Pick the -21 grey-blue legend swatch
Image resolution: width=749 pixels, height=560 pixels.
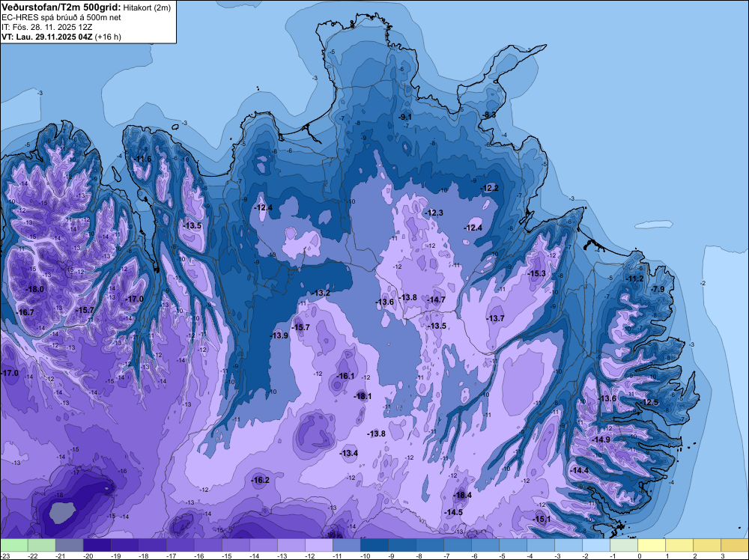[69, 545]
